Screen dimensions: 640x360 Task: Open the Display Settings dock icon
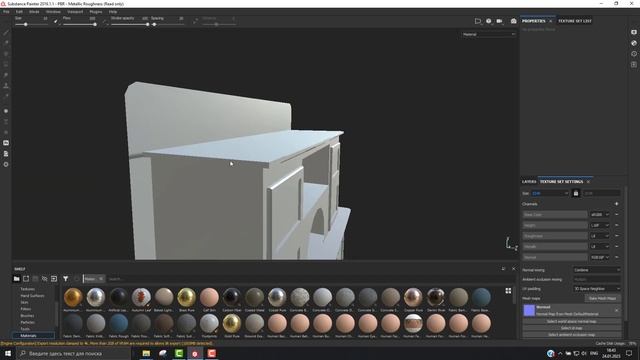pyautogui.click(x=634, y=32)
